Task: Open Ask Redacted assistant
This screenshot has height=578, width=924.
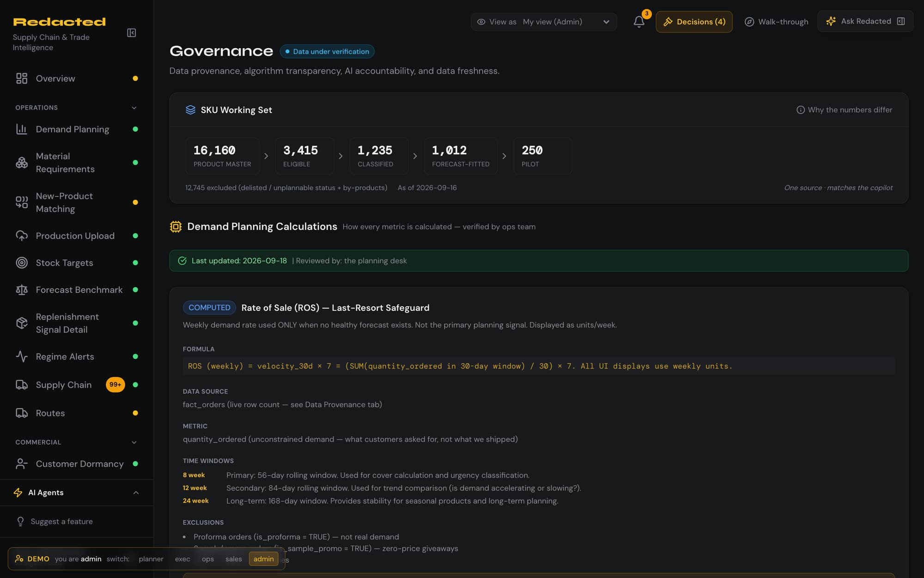Action: click(x=865, y=21)
